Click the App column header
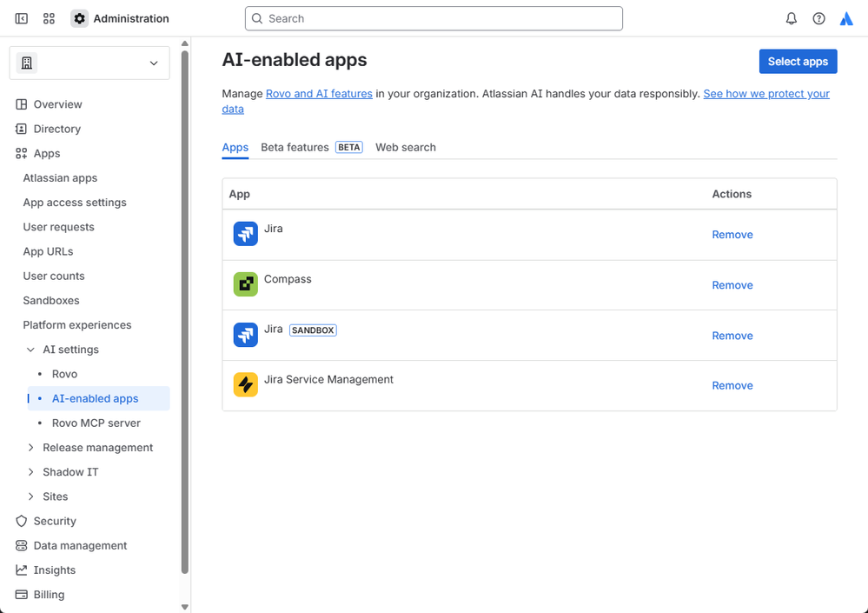868x613 pixels. click(239, 194)
